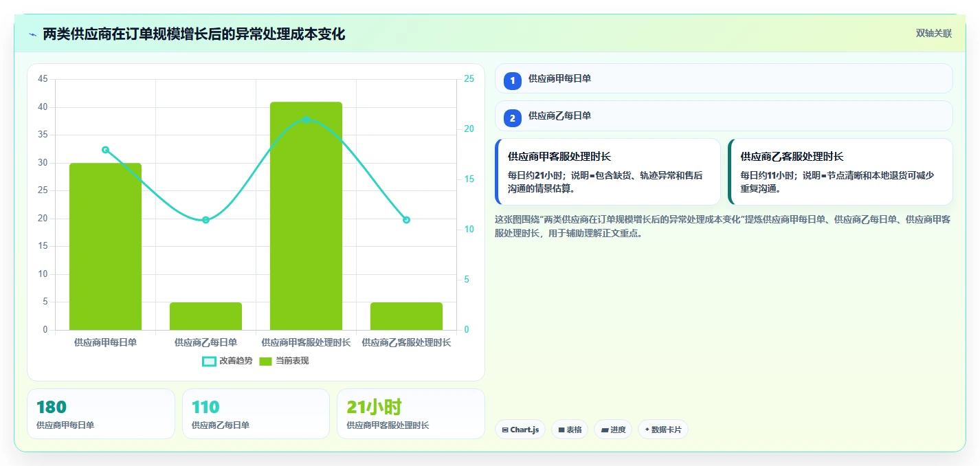Click the lightning icon beside the title
980x466 pixels.
click(x=32, y=34)
